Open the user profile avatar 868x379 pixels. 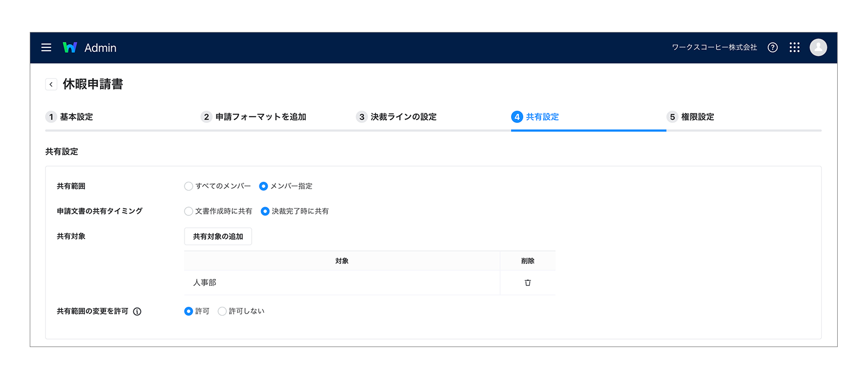pyautogui.click(x=818, y=47)
